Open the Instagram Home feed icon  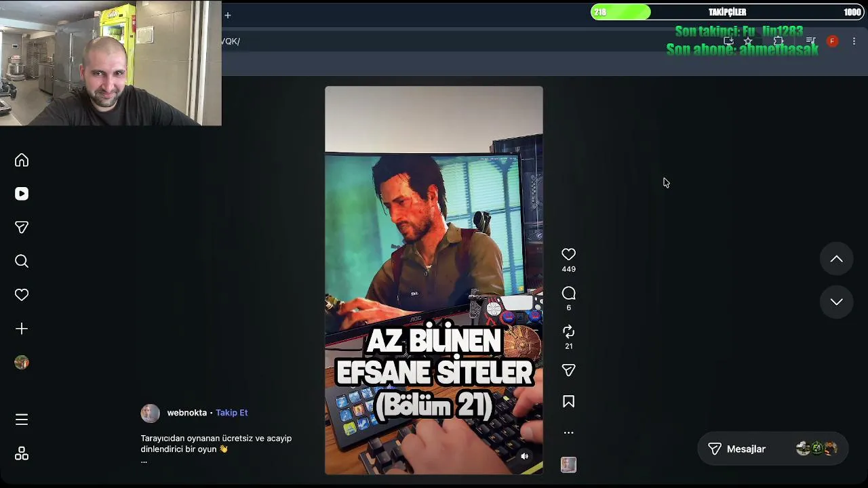[22, 160]
